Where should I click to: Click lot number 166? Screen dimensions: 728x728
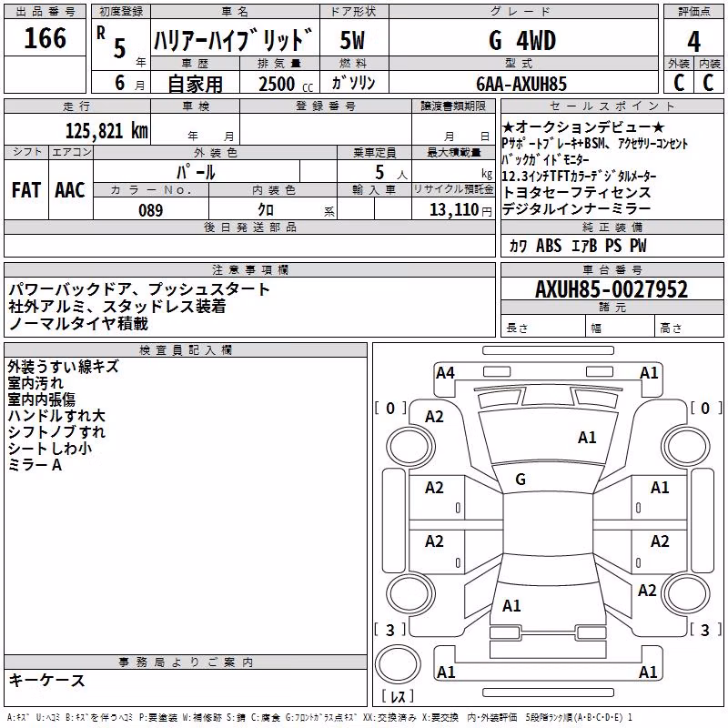point(45,38)
